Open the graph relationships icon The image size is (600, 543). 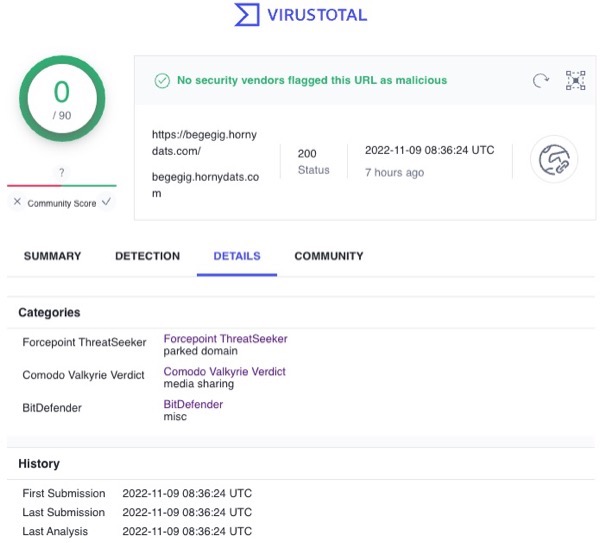point(576,80)
